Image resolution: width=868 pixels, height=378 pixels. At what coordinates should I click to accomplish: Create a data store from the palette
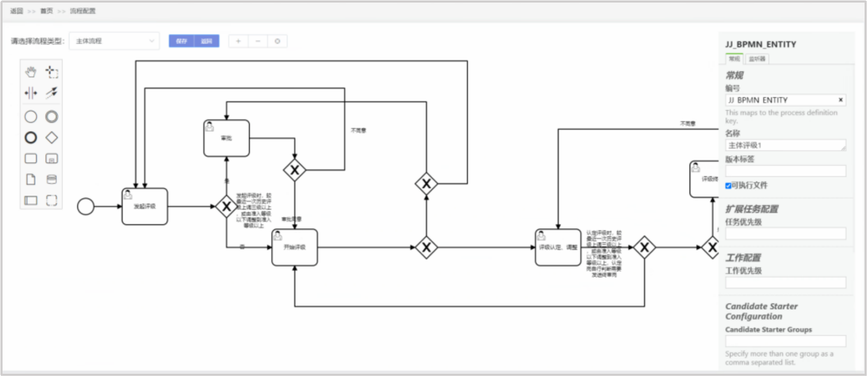52,180
